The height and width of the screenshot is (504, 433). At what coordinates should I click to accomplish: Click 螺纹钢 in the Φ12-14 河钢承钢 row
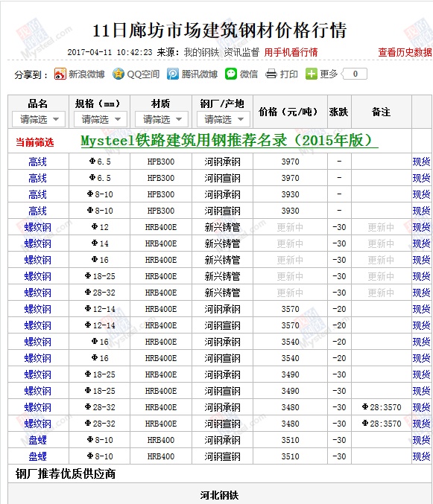click(x=38, y=309)
